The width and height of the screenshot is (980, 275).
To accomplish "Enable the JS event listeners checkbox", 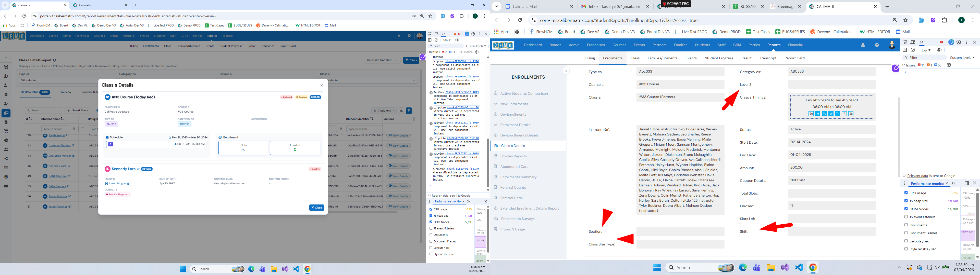I will point(906,217).
